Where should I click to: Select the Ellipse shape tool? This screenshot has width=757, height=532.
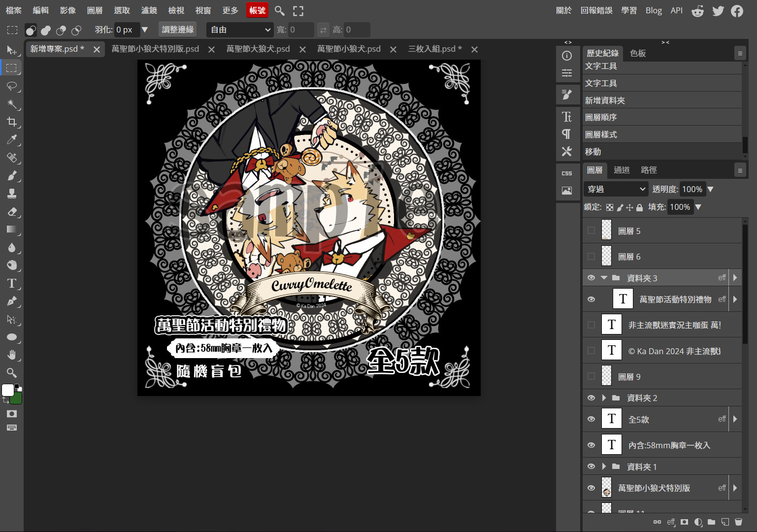pos(12,337)
